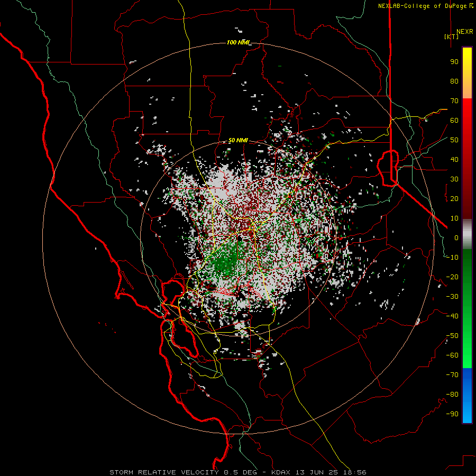Click the NEXR label above the scale
This screenshot has height=476, width=476.
pos(464,32)
